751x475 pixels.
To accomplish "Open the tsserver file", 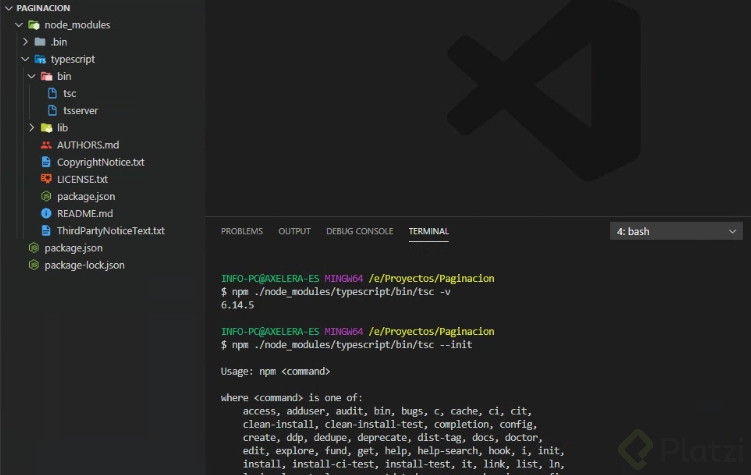I will coord(80,111).
